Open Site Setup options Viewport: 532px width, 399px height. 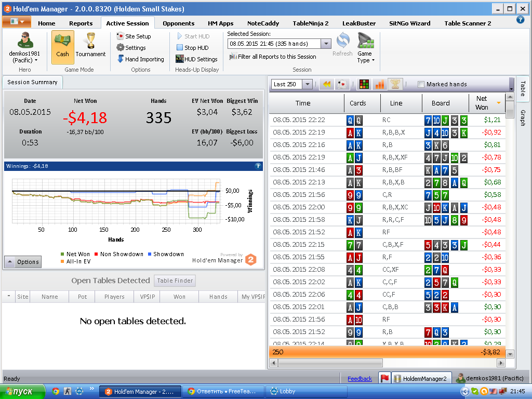click(134, 36)
